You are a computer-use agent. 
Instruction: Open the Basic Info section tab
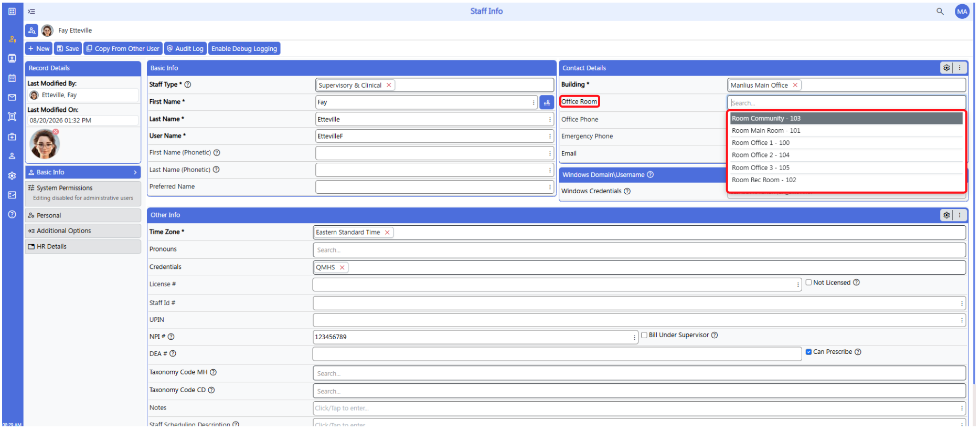click(x=83, y=172)
